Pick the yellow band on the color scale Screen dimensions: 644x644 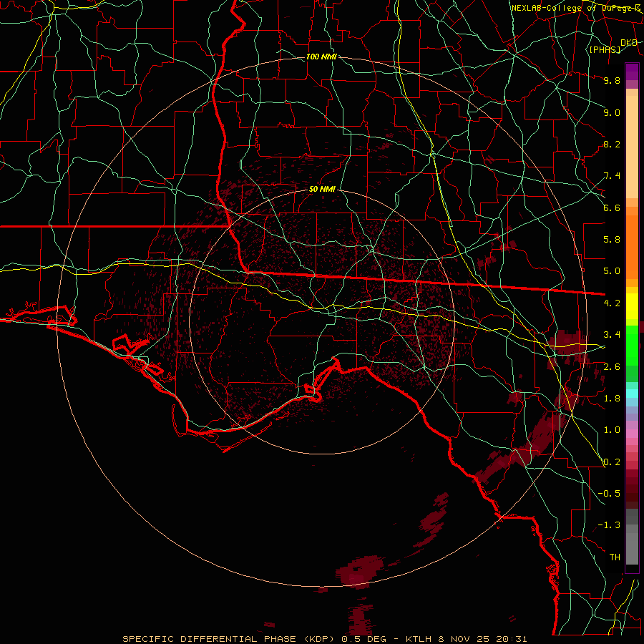(x=632, y=306)
